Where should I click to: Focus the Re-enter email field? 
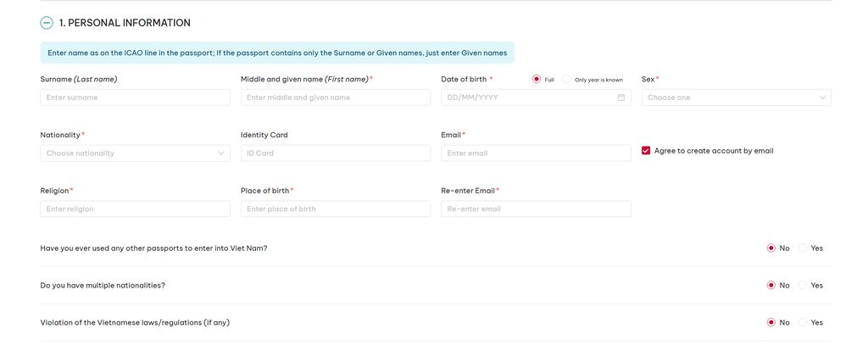tap(536, 209)
